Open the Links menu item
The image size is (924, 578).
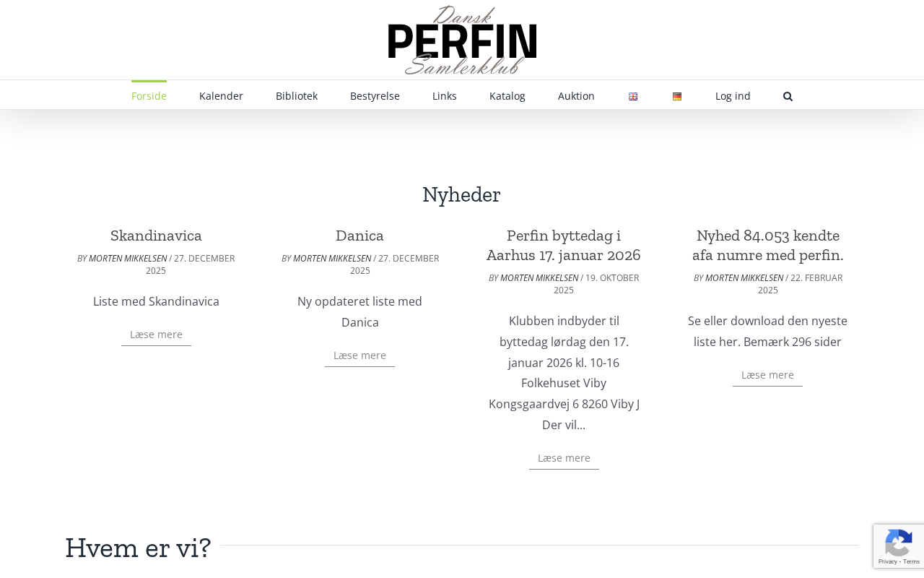pyautogui.click(x=445, y=95)
